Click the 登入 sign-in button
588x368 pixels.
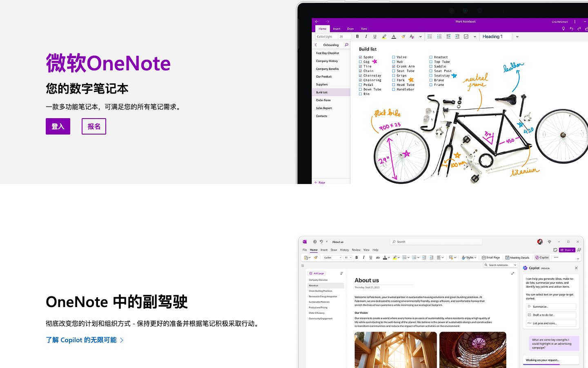click(x=58, y=126)
